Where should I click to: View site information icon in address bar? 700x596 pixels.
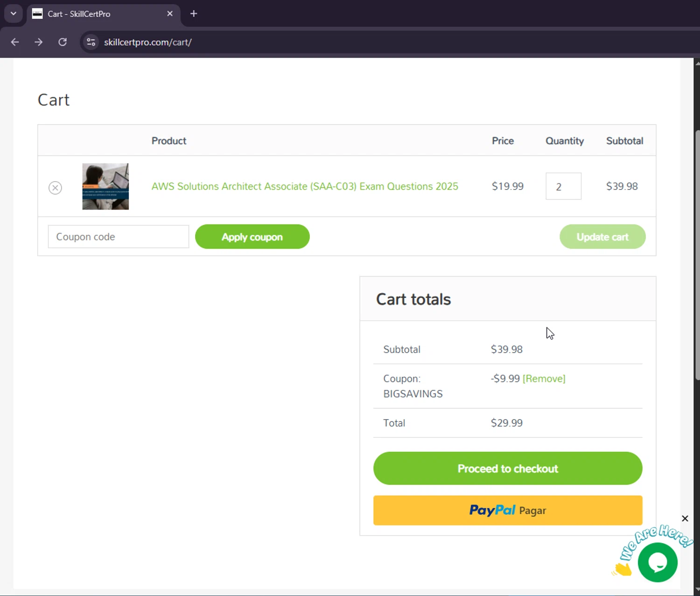[91, 42]
